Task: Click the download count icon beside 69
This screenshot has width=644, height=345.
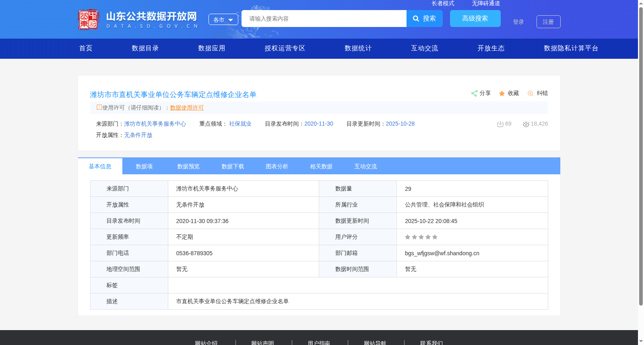Action: (x=500, y=124)
